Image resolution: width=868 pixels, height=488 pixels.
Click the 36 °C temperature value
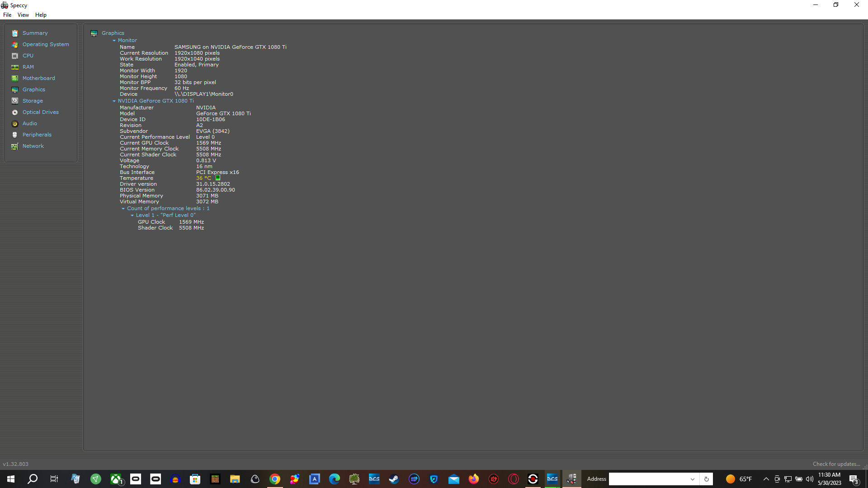[204, 178]
